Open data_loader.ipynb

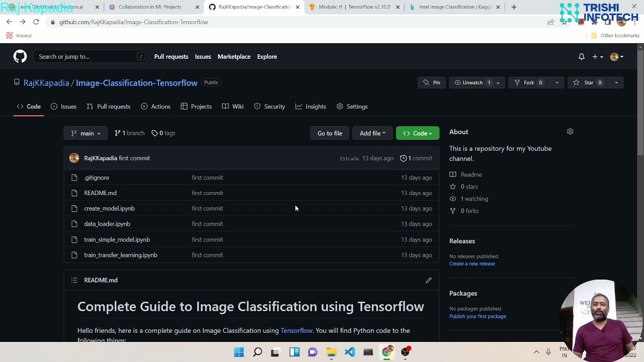[x=107, y=224]
